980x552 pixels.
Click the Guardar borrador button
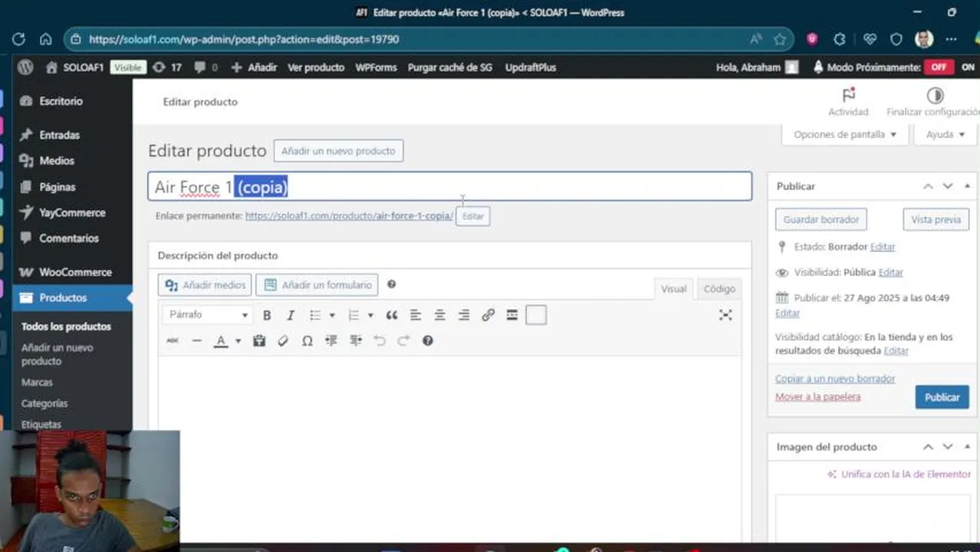pos(821,219)
